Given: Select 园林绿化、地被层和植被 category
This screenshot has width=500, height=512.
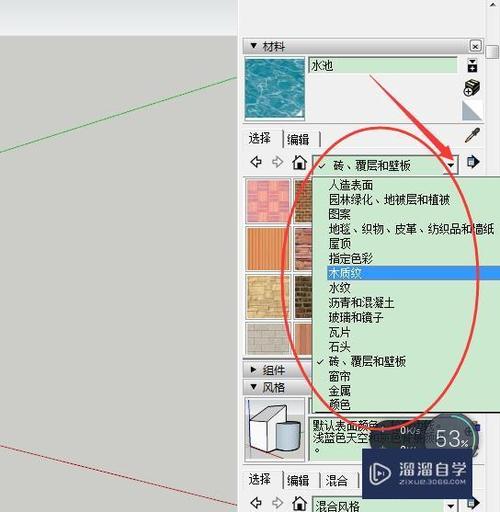Looking at the screenshot, I should tap(389, 200).
